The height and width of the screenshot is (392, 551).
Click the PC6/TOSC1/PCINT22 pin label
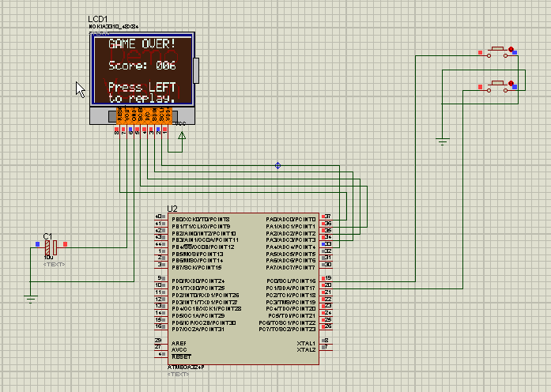click(288, 322)
